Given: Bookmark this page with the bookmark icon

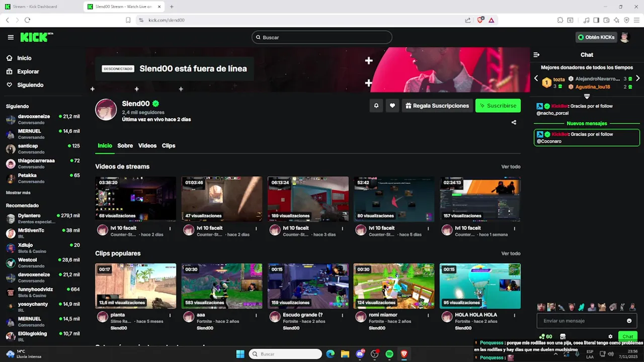Looking at the screenshot, I should (x=128, y=20).
